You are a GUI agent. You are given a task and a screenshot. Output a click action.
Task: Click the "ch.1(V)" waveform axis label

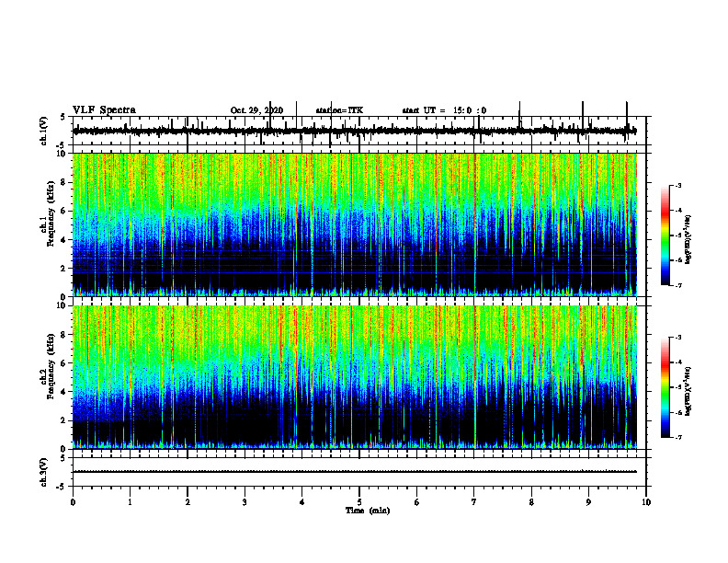(44, 131)
